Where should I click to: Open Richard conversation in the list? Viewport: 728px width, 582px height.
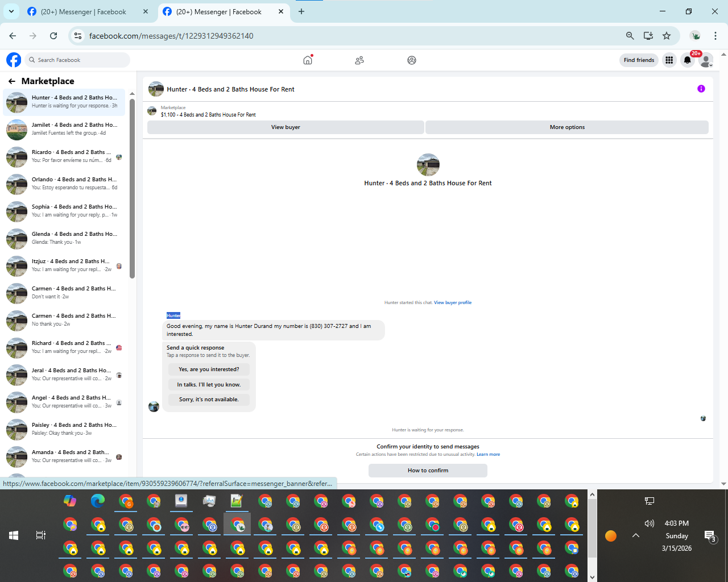64,348
